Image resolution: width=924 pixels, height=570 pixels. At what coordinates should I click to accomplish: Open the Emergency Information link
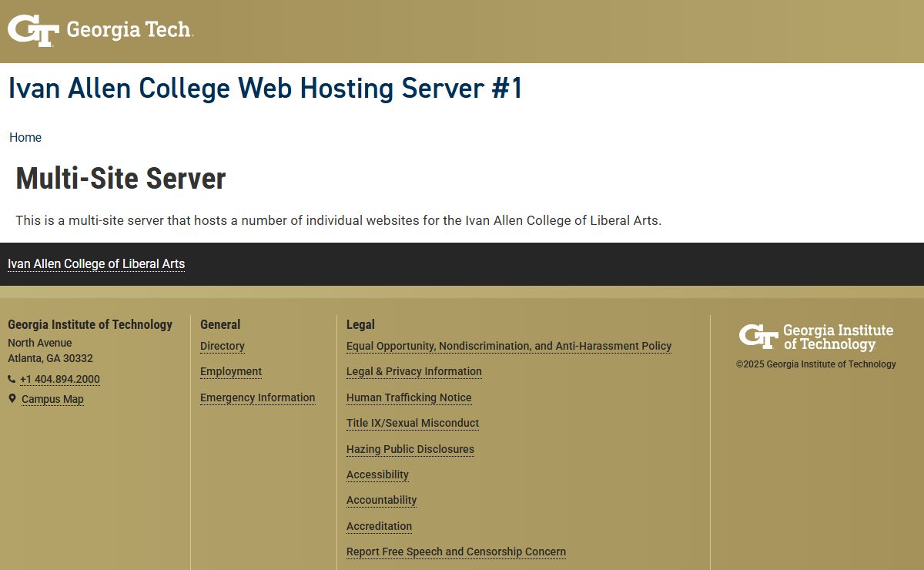coord(257,397)
